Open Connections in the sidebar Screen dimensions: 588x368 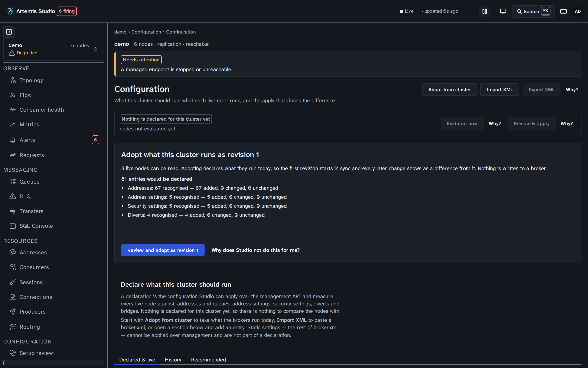click(x=53, y=297)
